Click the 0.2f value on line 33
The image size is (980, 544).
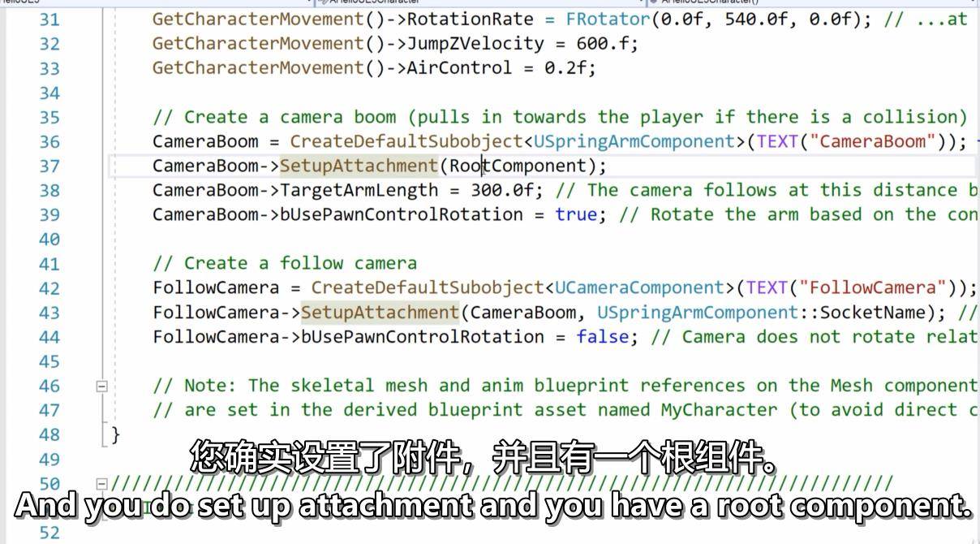tap(565, 68)
